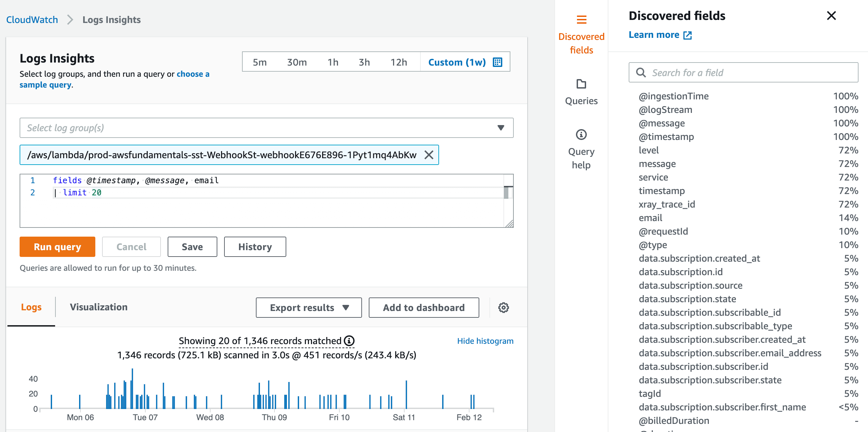Select the email field at 14%
Image resolution: width=868 pixels, height=432 pixels.
650,218
